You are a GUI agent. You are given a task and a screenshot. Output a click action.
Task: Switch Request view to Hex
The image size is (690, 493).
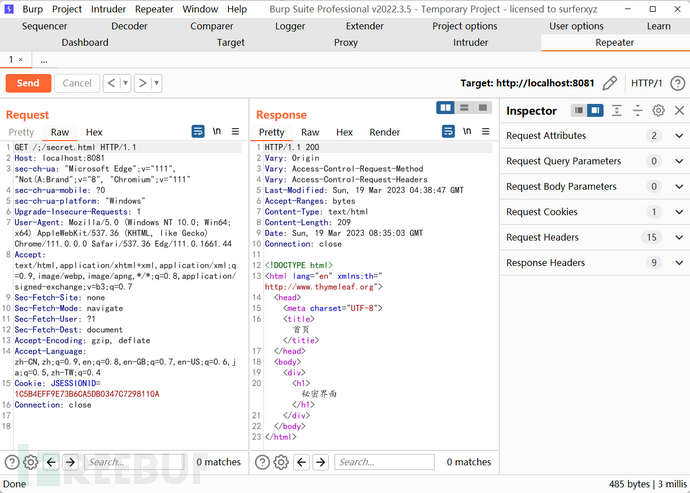(x=94, y=132)
